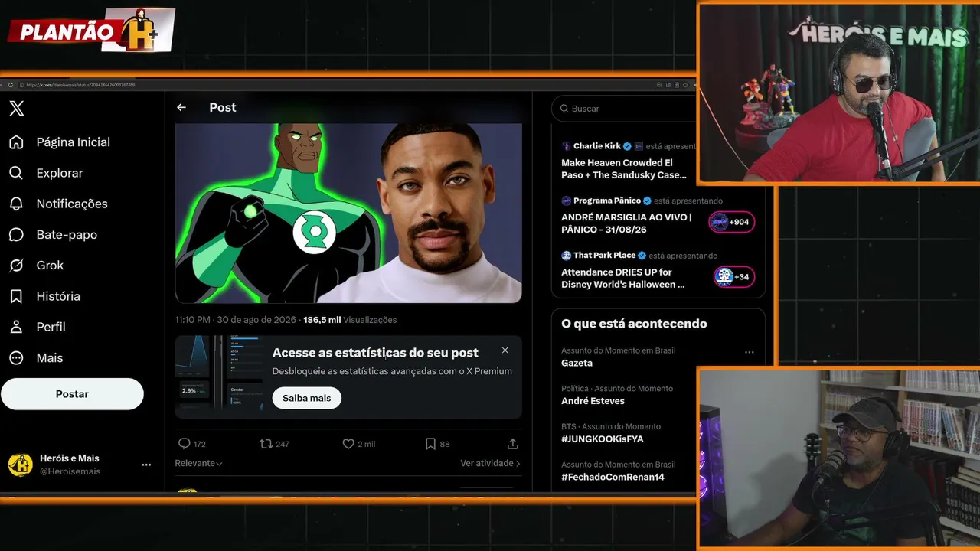
Task: Open the Grok icon
Action: pyautogui.click(x=16, y=266)
